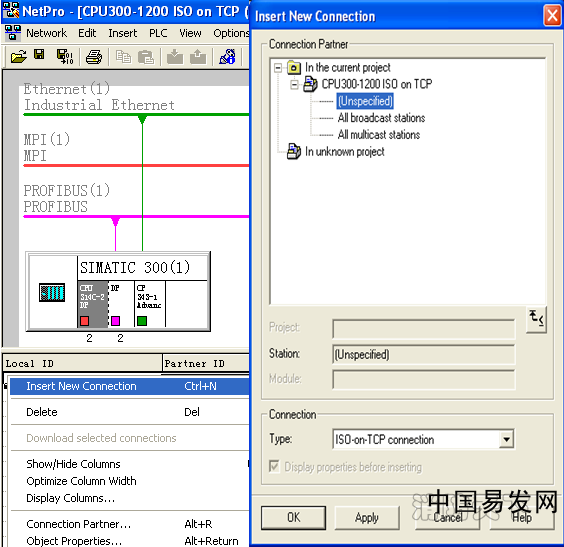Open the PLC menu
The width and height of the screenshot is (564, 547).
click(158, 33)
